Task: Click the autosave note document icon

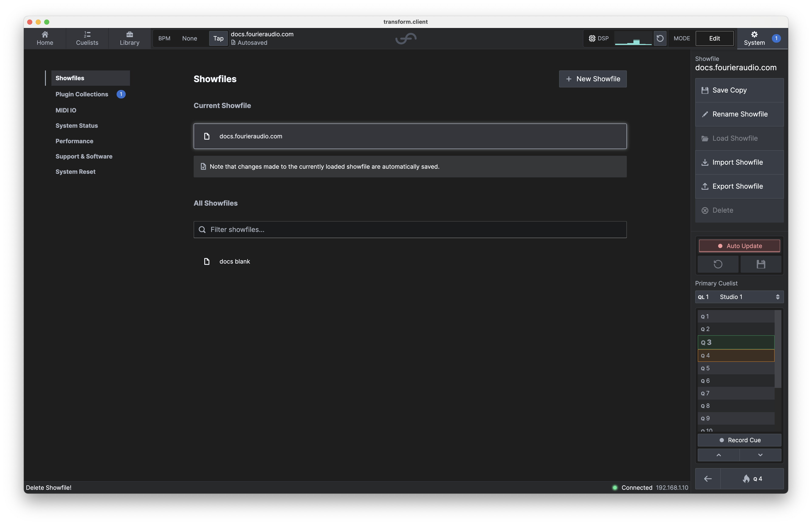Action: pyautogui.click(x=203, y=166)
